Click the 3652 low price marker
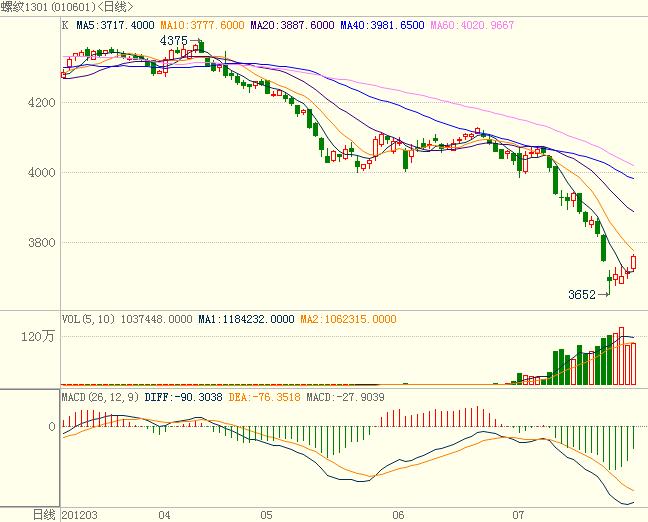648x522 pixels. pyautogui.click(x=582, y=294)
